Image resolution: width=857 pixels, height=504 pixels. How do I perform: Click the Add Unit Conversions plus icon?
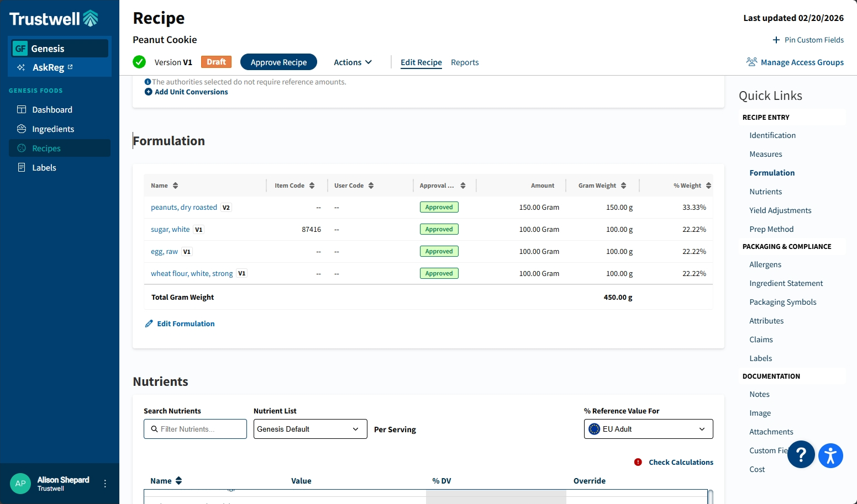click(148, 92)
